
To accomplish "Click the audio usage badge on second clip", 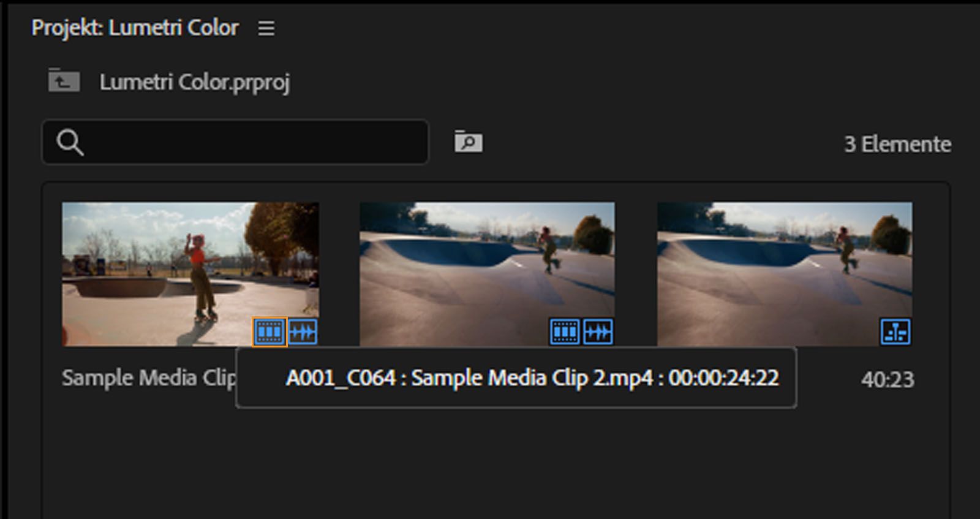I will pos(598,332).
